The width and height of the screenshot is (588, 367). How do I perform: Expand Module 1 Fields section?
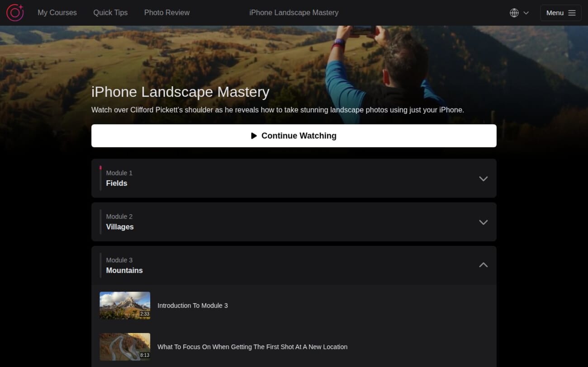[x=483, y=178]
